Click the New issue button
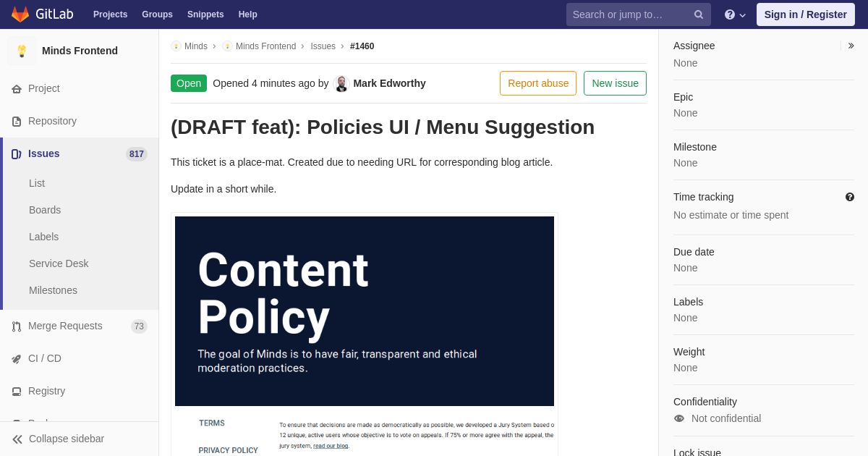The height and width of the screenshot is (456, 868). click(615, 83)
